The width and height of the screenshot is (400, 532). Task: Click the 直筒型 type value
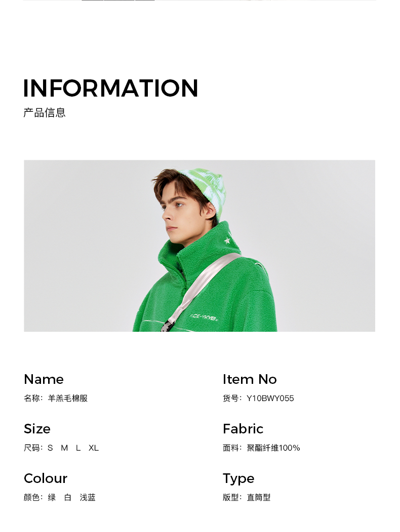point(259,498)
